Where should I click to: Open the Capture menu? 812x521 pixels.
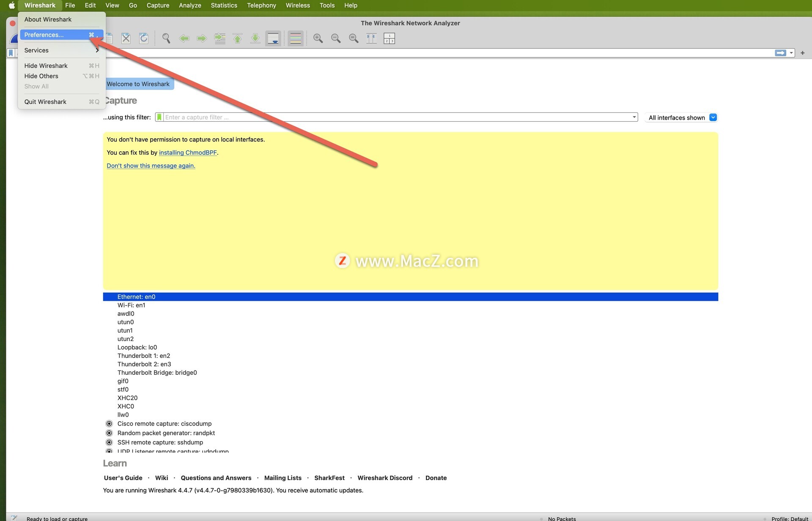tap(158, 5)
